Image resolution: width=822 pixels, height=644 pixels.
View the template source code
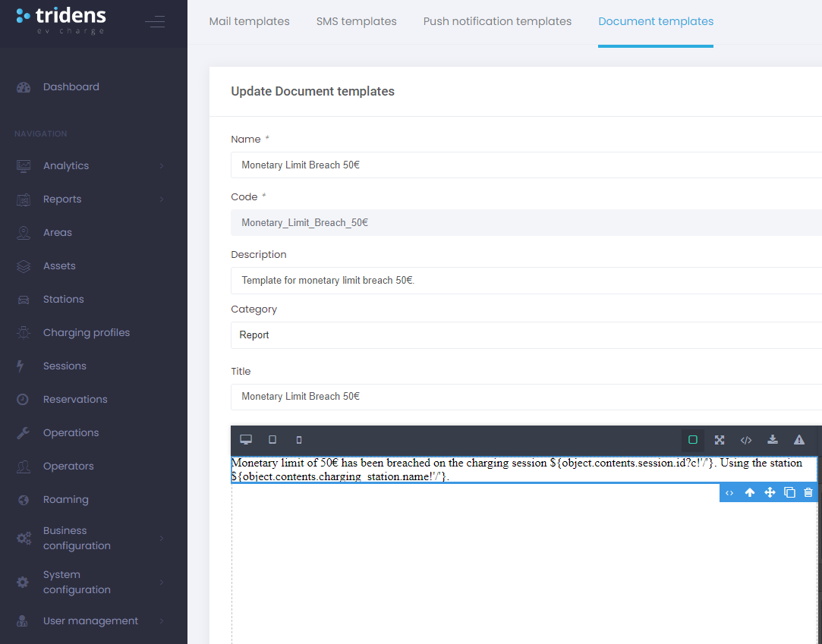(745, 439)
